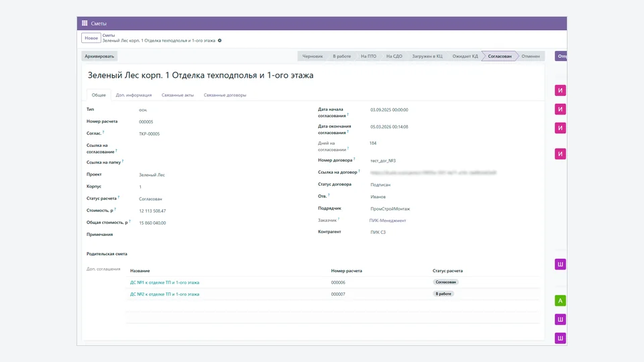Click the Тип value осн.

click(143, 110)
